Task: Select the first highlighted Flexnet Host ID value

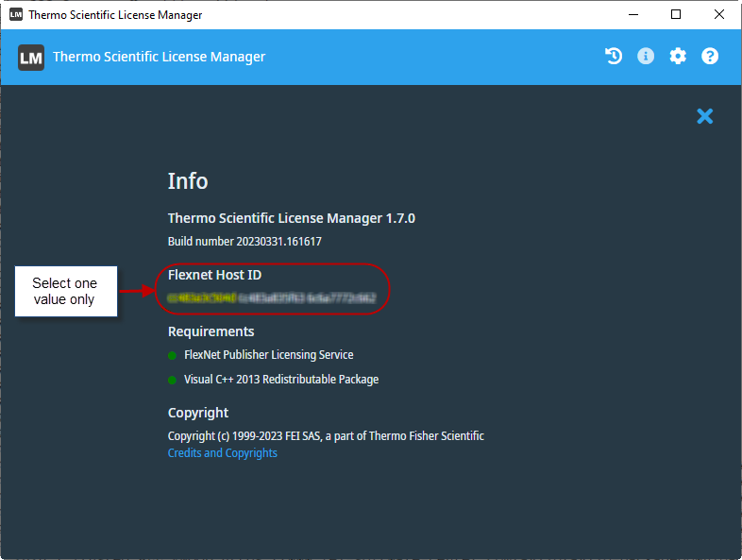Action: pos(201,297)
